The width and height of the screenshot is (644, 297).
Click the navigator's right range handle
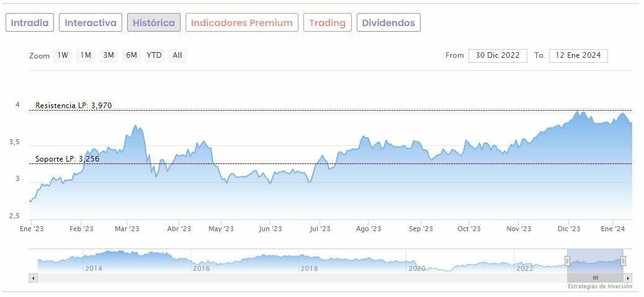click(623, 261)
